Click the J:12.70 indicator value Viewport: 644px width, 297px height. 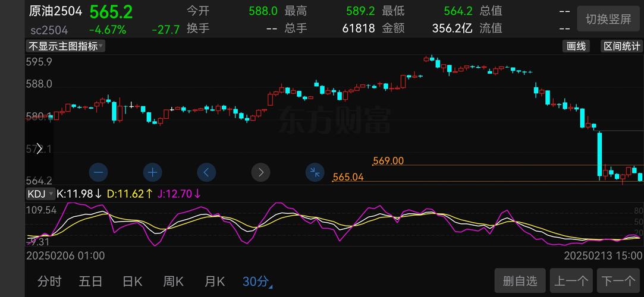point(179,194)
